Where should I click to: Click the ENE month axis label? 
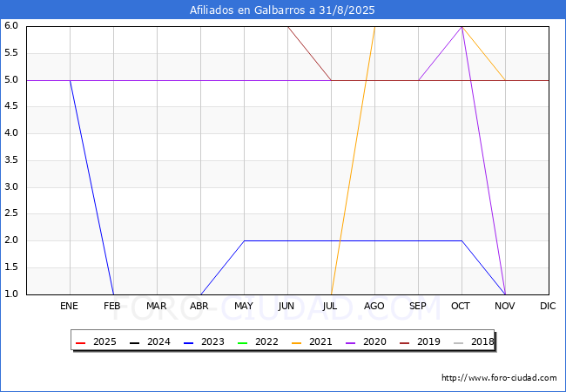point(69,306)
